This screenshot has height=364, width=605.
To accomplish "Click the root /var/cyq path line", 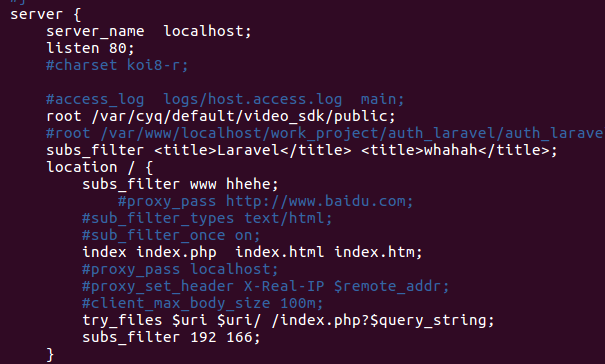I will click(x=221, y=116).
